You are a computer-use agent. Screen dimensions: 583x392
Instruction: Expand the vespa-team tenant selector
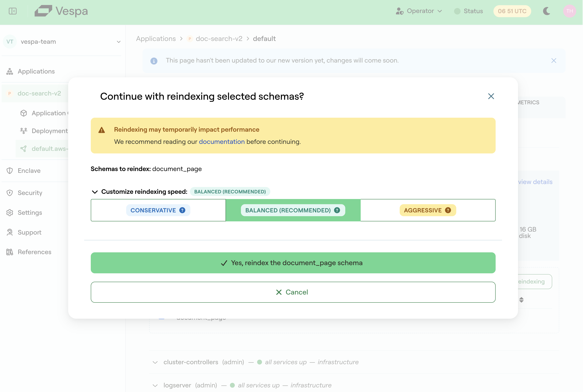click(62, 42)
